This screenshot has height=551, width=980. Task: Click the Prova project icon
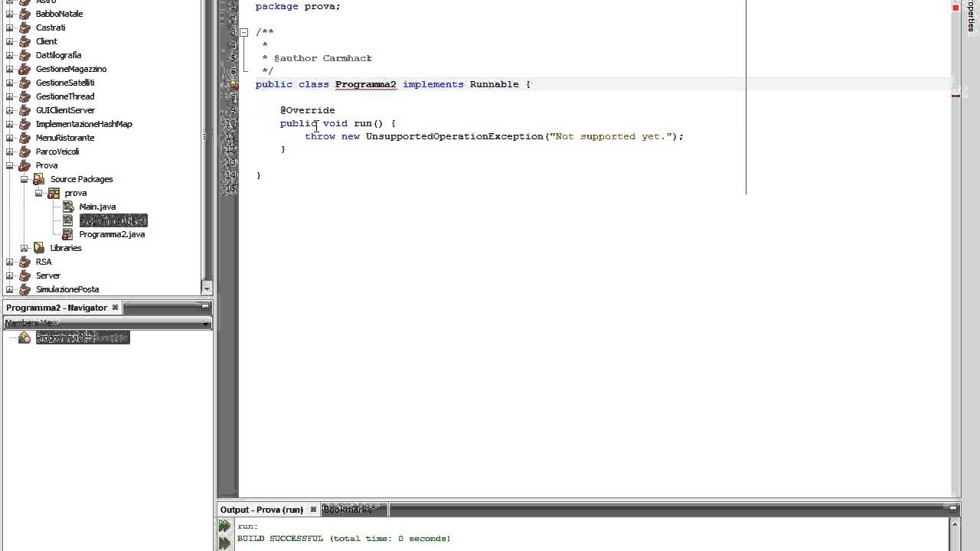(x=24, y=165)
